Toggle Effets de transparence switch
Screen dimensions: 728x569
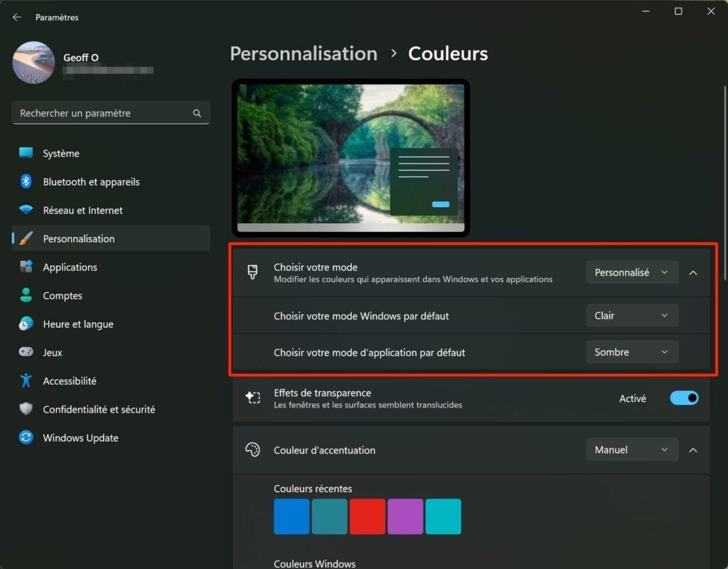tap(684, 398)
